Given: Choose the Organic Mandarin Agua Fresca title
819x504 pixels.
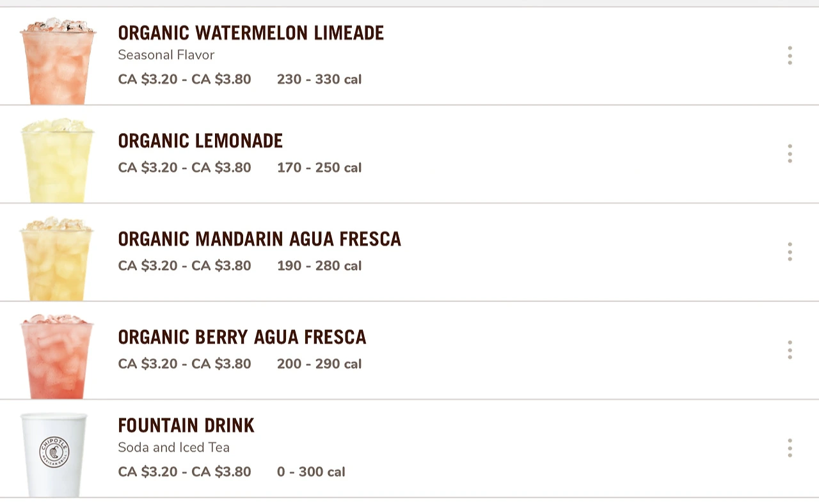Looking at the screenshot, I should [259, 239].
